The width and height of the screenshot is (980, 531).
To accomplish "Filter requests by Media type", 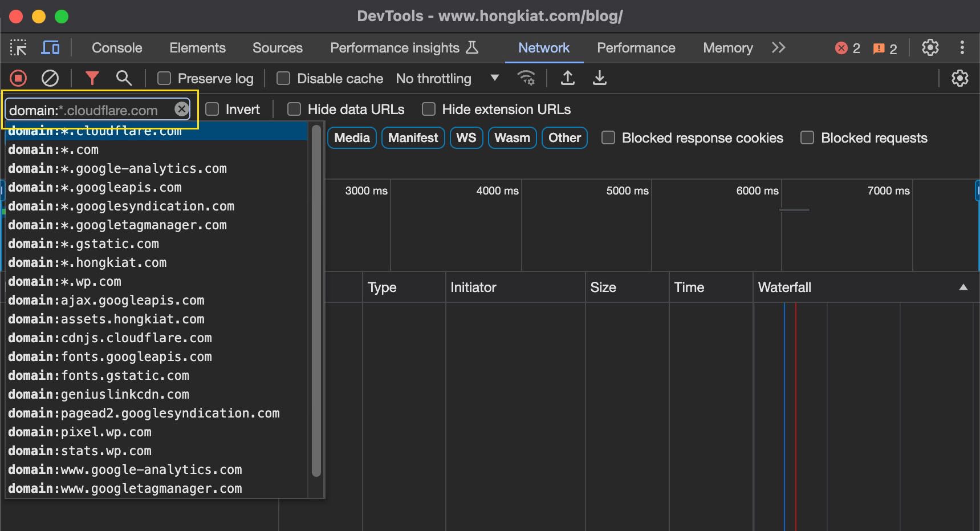I will click(x=352, y=137).
